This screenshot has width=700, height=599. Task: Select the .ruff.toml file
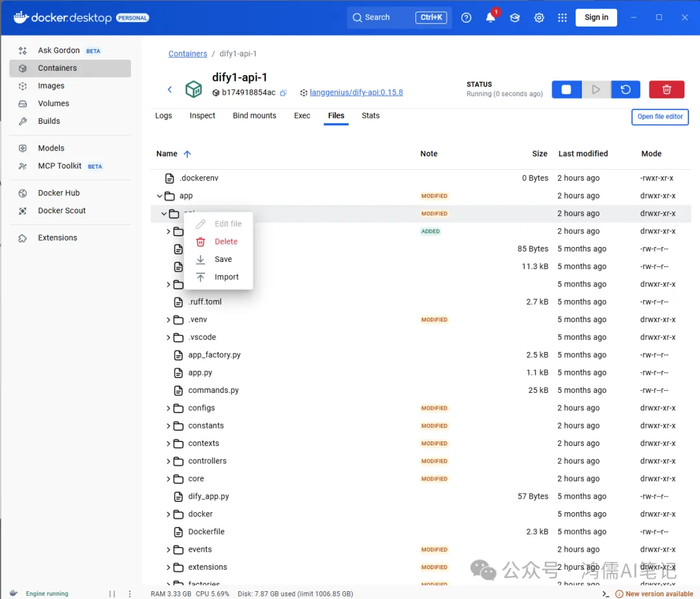coord(205,302)
